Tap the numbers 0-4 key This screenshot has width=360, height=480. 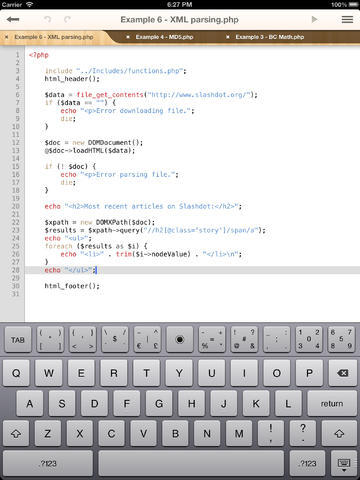coord(309,340)
